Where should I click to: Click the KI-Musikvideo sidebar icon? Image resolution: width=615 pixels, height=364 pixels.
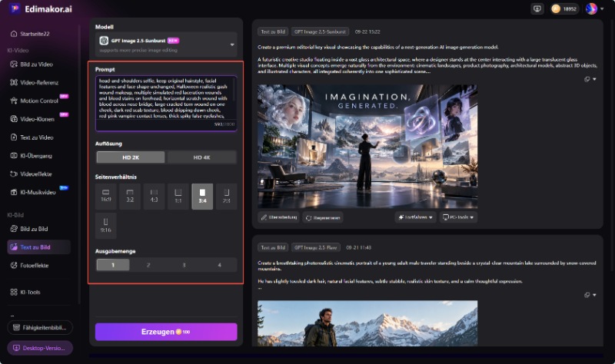(x=14, y=192)
